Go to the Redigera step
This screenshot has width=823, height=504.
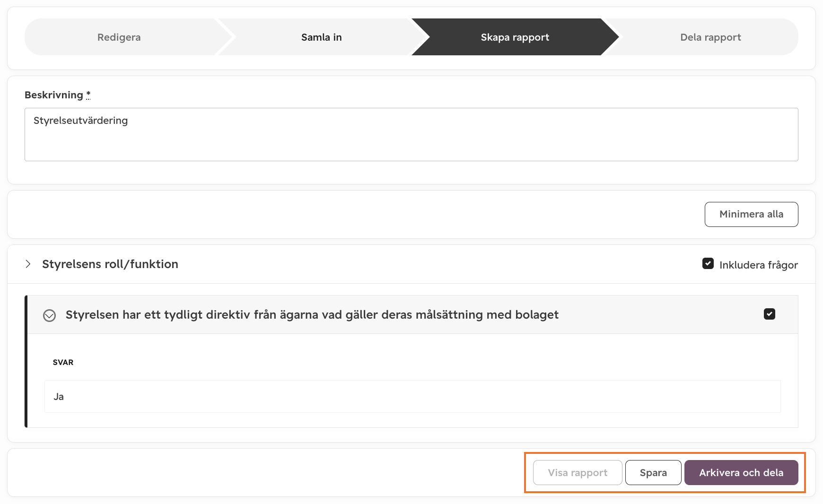[119, 37]
